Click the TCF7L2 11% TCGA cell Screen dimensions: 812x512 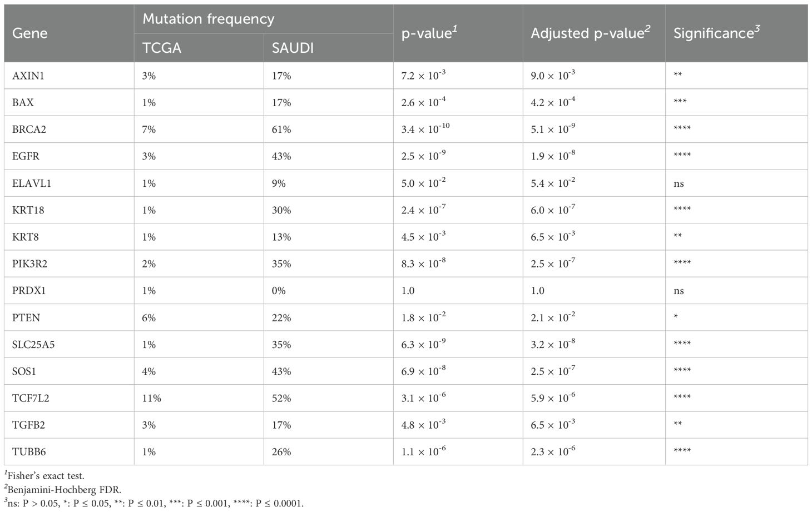click(x=151, y=399)
